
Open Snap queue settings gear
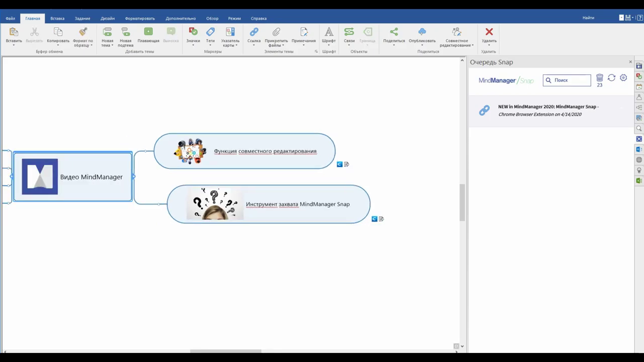623,77
